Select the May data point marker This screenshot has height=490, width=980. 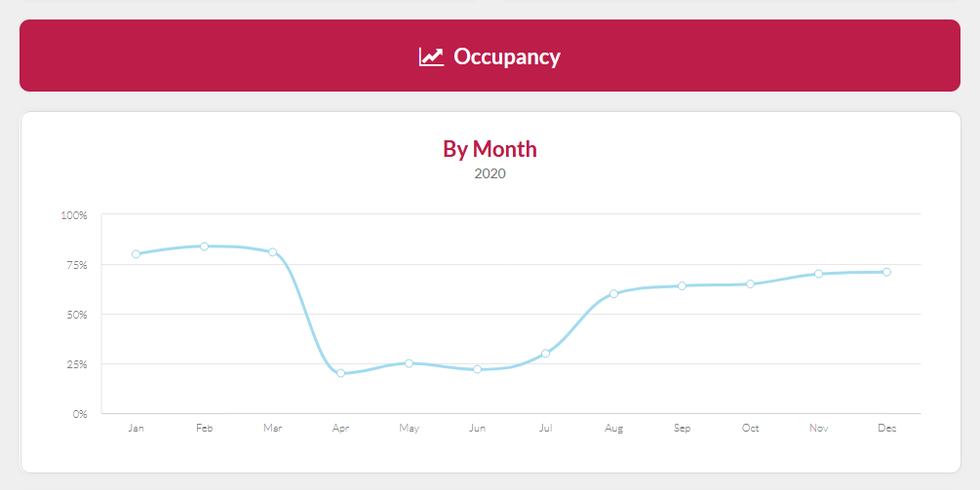[x=409, y=363]
